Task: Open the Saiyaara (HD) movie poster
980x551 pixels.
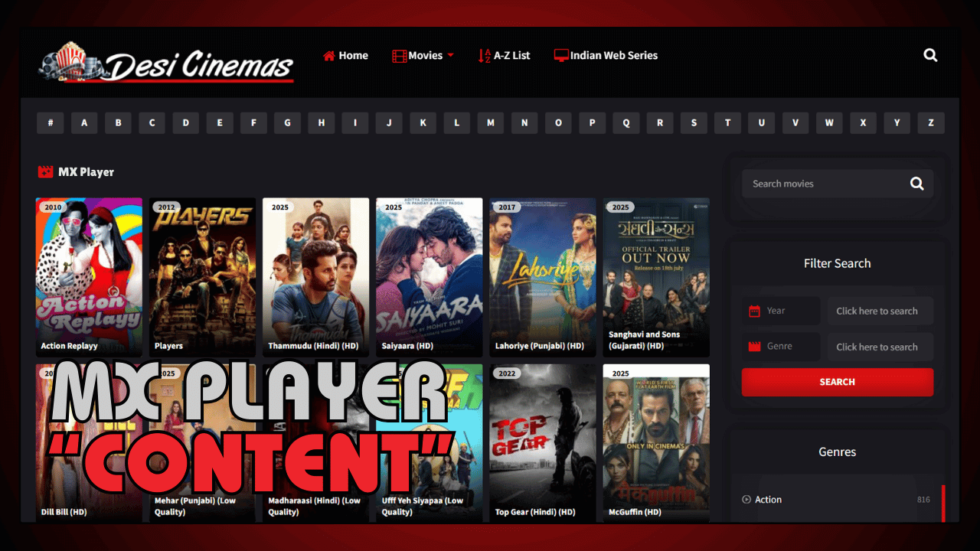Action: pyautogui.click(x=429, y=277)
